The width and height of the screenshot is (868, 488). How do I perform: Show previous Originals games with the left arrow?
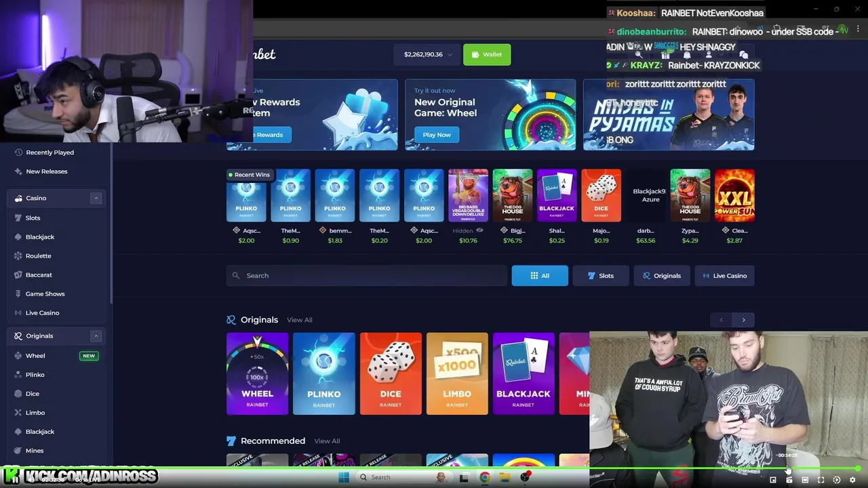coord(721,320)
